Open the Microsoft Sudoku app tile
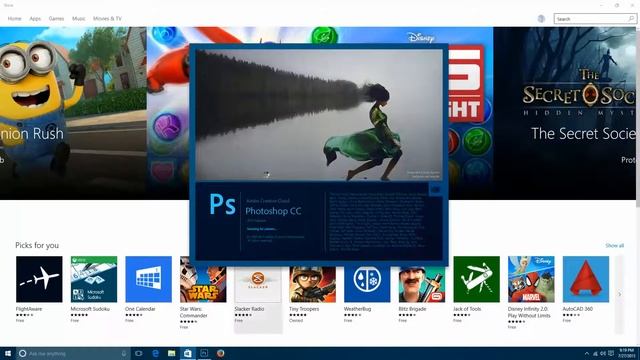This screenshot has width=640, height=360. coord(94,279)
